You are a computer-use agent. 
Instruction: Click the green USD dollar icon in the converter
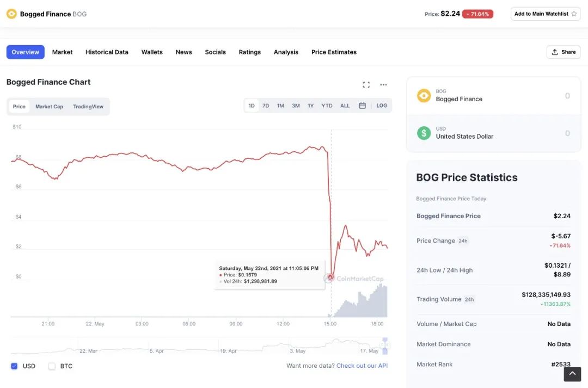(x=424, y=133)
